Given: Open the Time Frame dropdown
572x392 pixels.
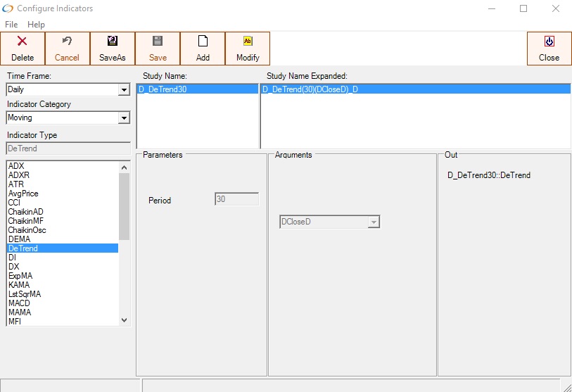Looking at the screenshot, I should coord(124,90).
